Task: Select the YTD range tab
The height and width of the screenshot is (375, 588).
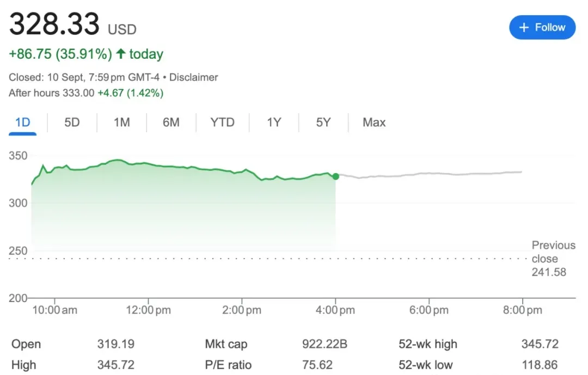Action: 222,122
